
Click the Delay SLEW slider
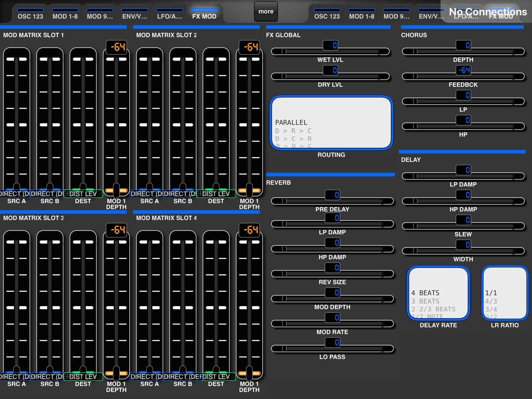click(x=463, y=226)
